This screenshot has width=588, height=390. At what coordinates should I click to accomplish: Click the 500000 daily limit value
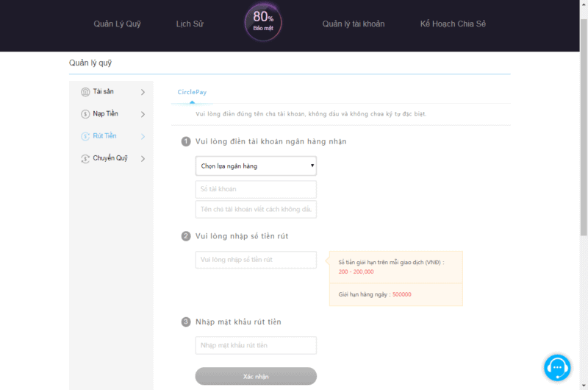click(401, 294)
